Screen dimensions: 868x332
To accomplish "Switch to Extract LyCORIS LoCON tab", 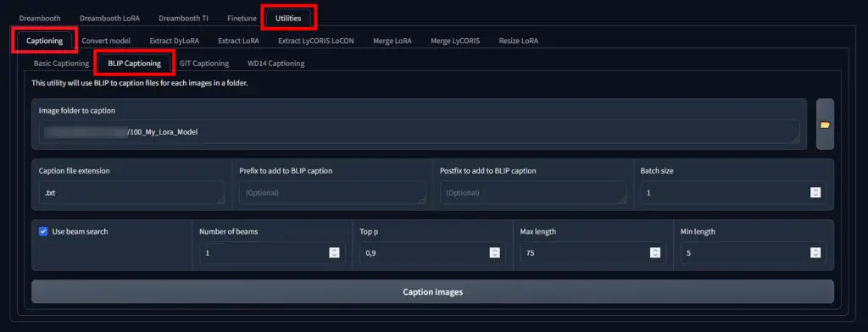I will coord(316,41).
